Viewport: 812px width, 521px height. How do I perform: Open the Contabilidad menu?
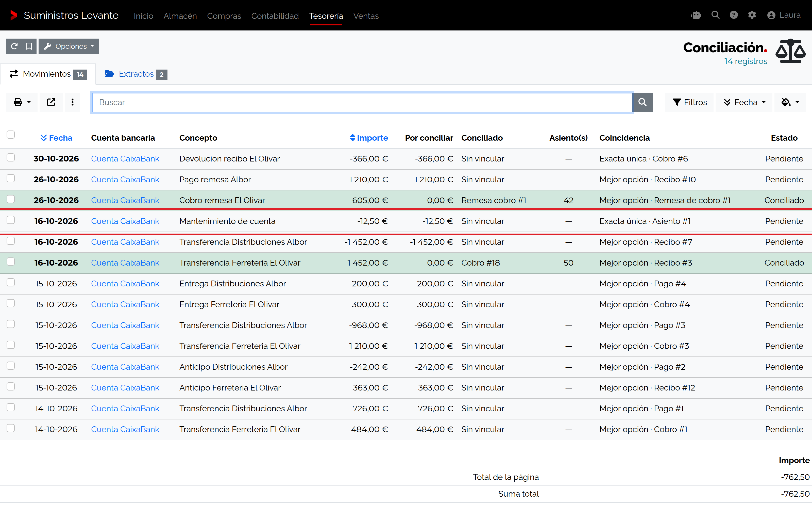[x=275, y=16]
